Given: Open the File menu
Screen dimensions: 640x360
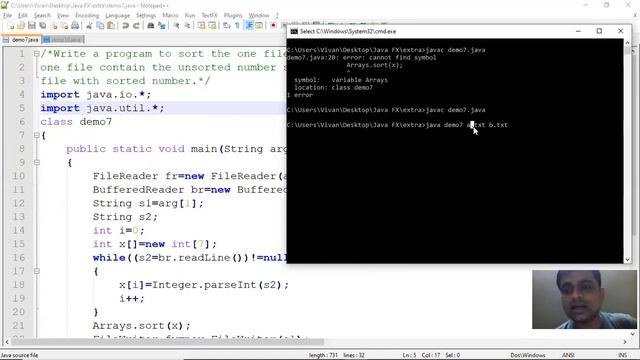Looking at the screenshot, I should click(x=7, y=16).
